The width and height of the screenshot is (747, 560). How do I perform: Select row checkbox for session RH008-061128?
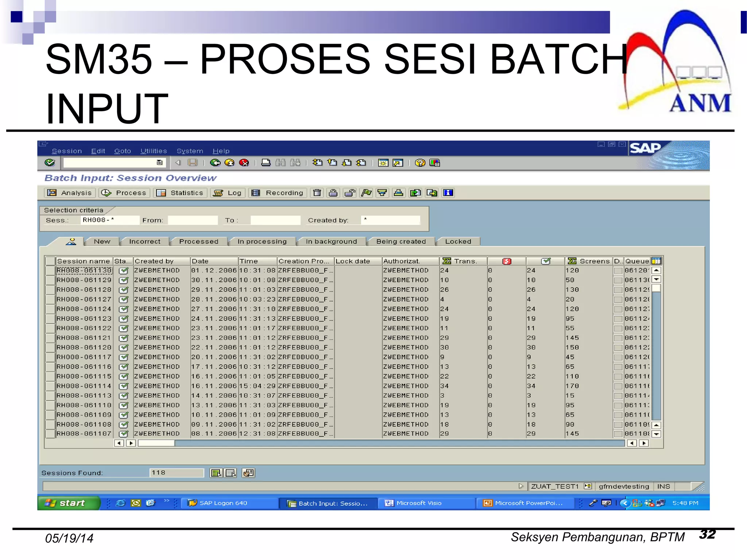click(50, 290)
